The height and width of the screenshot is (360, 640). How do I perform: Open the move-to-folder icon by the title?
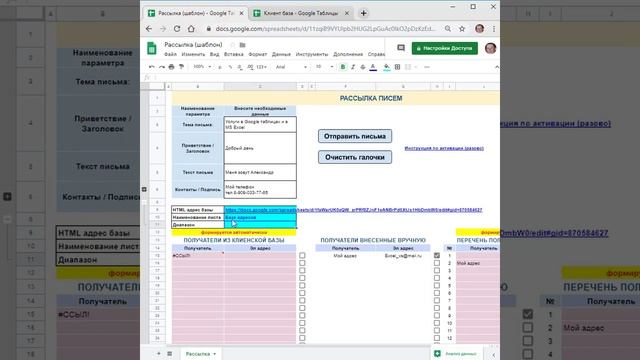tap(242, 44)
